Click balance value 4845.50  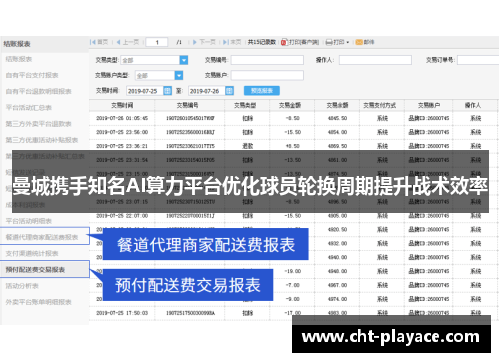click(337, 118)
